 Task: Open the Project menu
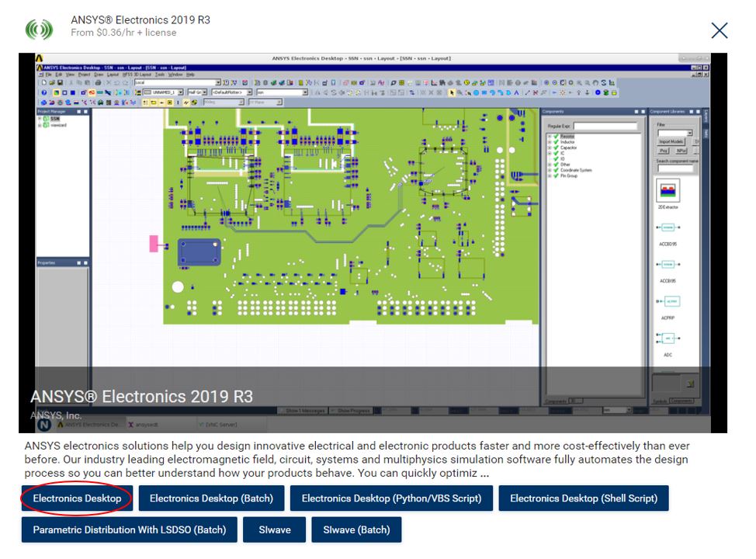click(85, 75)
